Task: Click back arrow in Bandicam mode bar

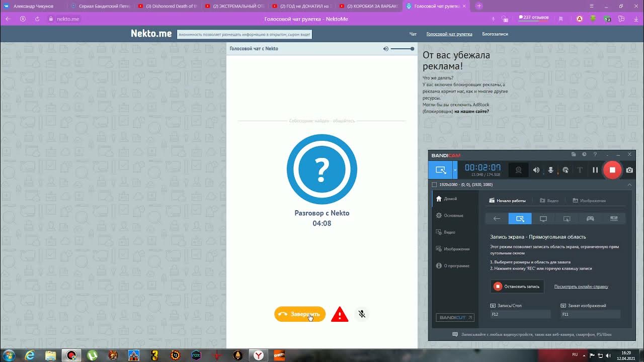Action: pos(497,219)
